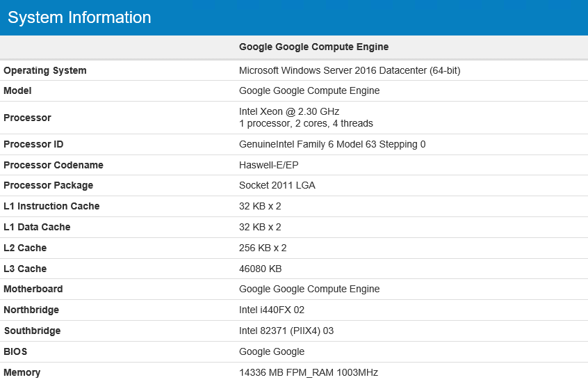Select the 14336 MB FPM_RAM 1003MHz value
Image resolution: width=588 pixels, height=389 pixels.
tap(309, 373)
